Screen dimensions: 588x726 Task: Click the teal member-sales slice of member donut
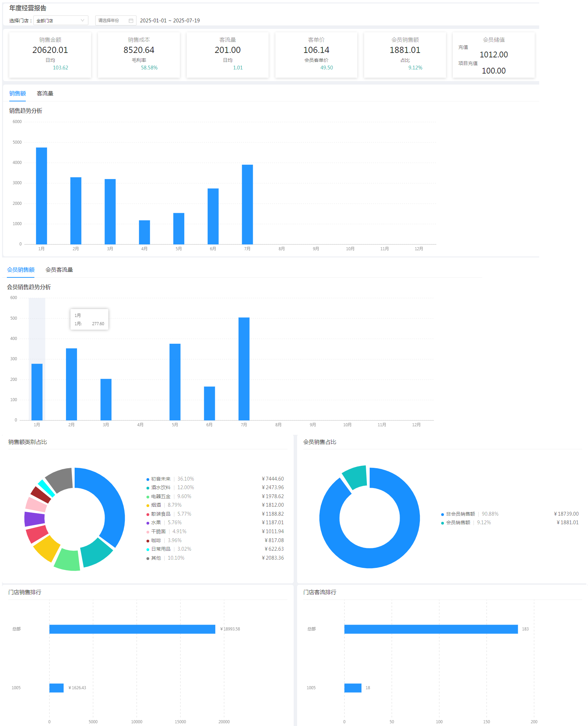coord(356,476)
